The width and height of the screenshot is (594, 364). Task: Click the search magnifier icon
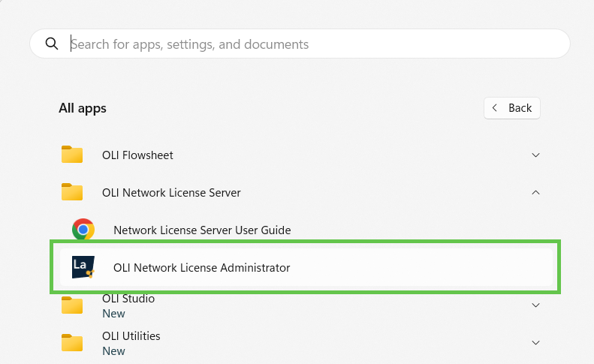click(52, 44)
